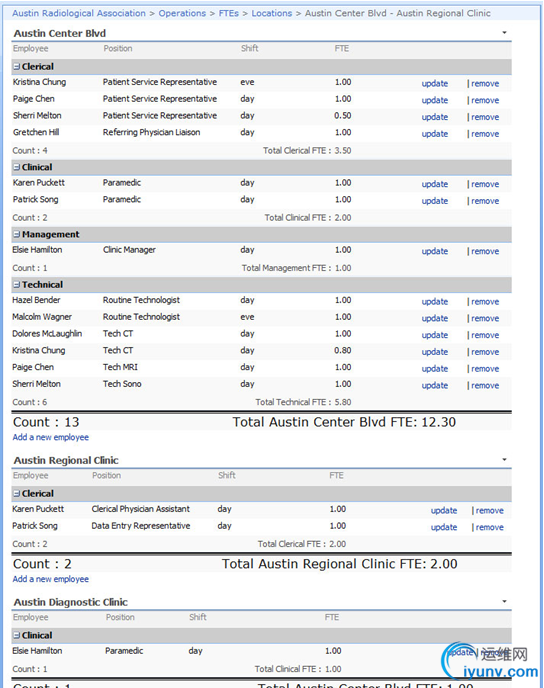Viewport: 544px width, 688px height.
Task: Select 'Total Clerical FTE : 3.50' text
Action: pos(307,151)
